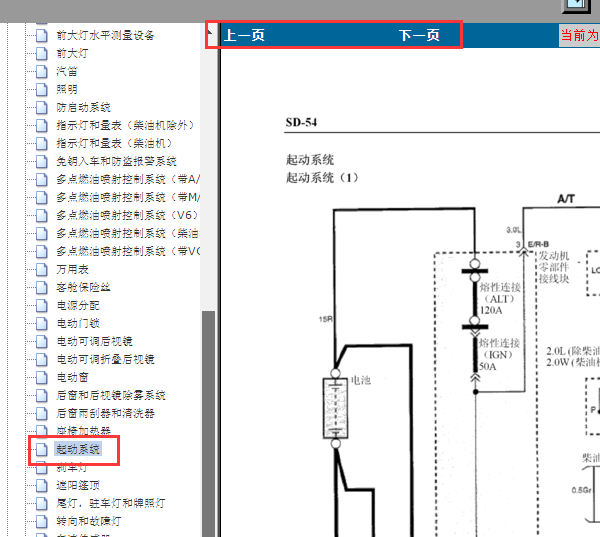Click 起动系统（1） subtitle text
This screenshot has width=600, height=537.
[322, 178]
